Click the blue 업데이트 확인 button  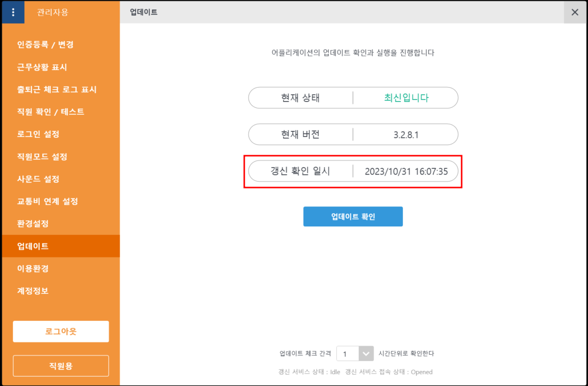353,216
